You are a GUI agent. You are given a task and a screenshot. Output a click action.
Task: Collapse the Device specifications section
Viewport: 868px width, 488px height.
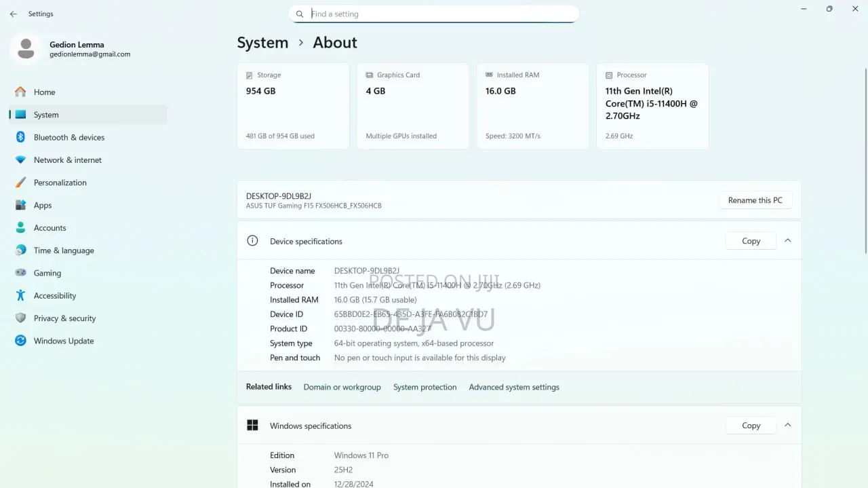(787, 240)
